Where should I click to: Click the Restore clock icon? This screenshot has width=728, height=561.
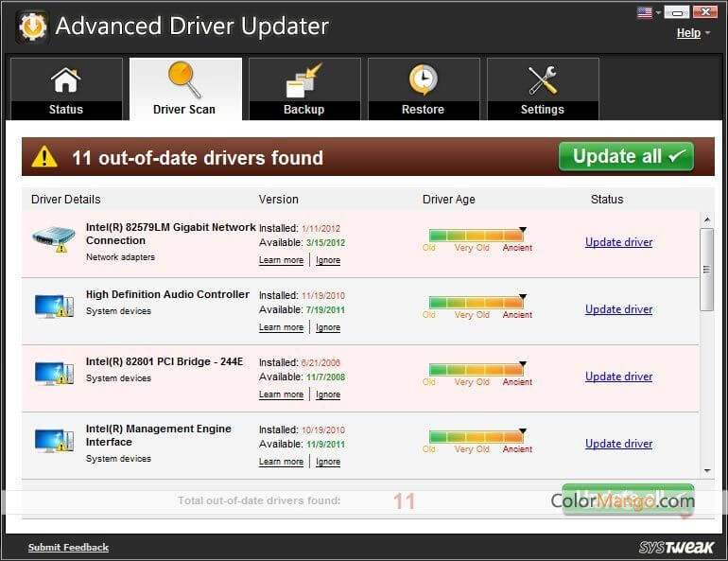click(x=423, y=80)
